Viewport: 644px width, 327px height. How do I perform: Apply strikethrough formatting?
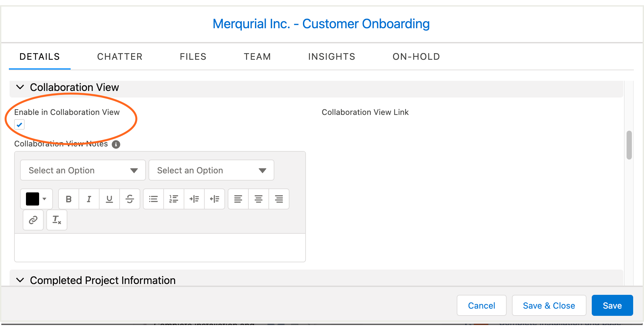[129, 199]
